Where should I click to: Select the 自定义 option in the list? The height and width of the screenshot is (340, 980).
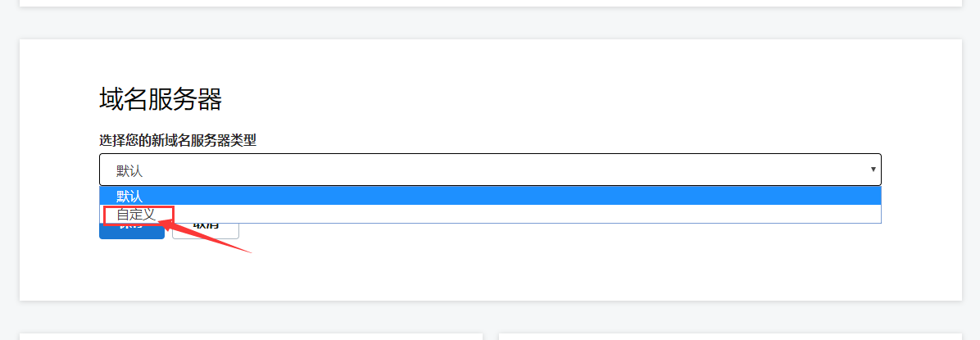point(136,214)
